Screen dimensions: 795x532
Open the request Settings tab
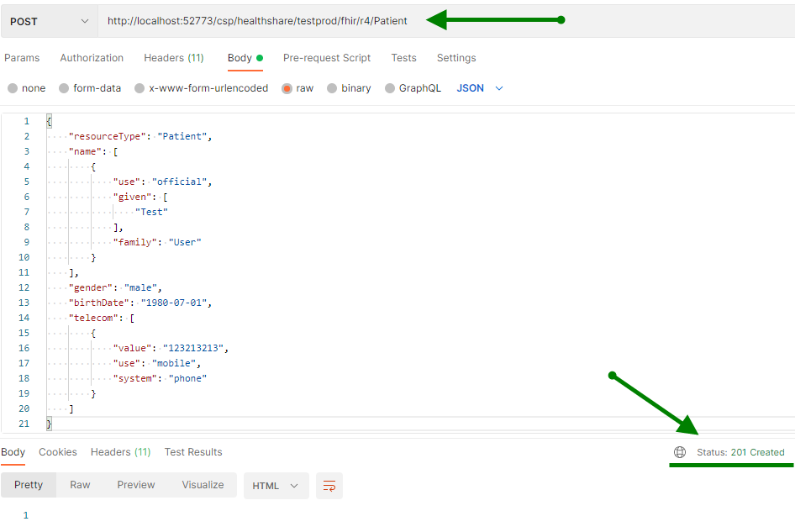tap(456, 58)
